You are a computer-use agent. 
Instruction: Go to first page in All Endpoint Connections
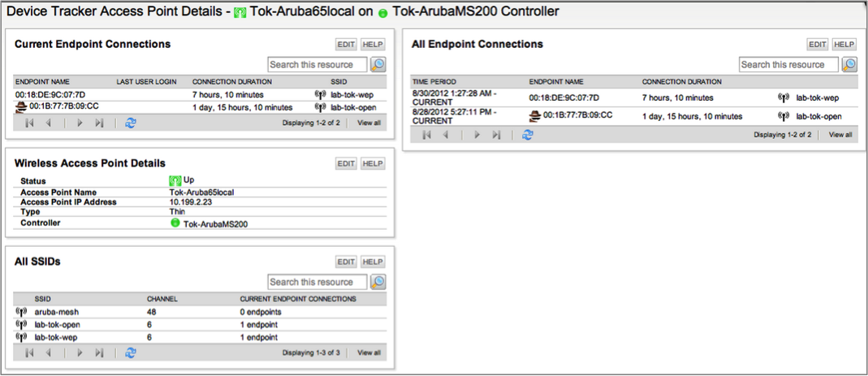427,135
